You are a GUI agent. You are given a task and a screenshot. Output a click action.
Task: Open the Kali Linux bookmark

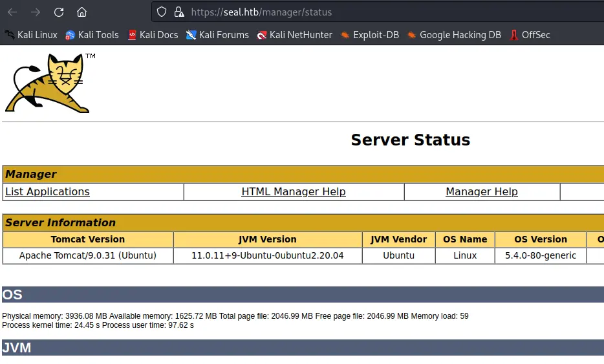click(x=31, y=35)
